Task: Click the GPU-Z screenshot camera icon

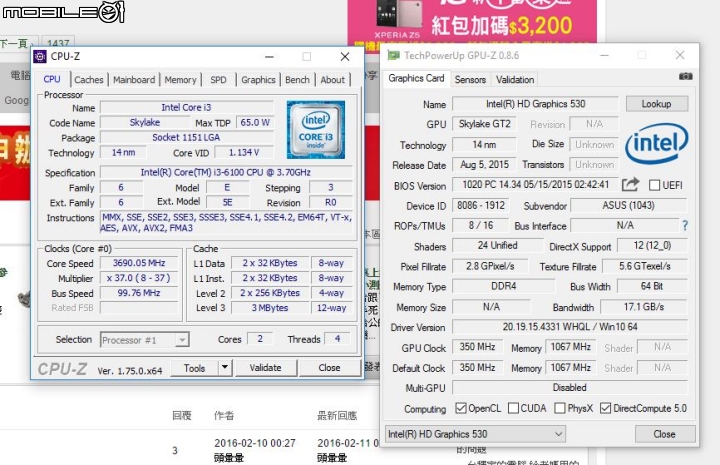Action: click(686, 76)
